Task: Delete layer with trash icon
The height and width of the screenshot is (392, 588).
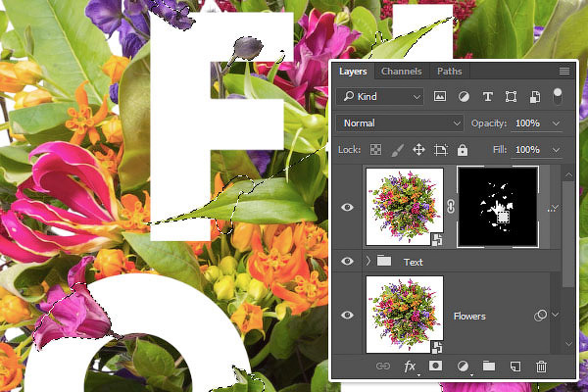Action: pos(541,367)
